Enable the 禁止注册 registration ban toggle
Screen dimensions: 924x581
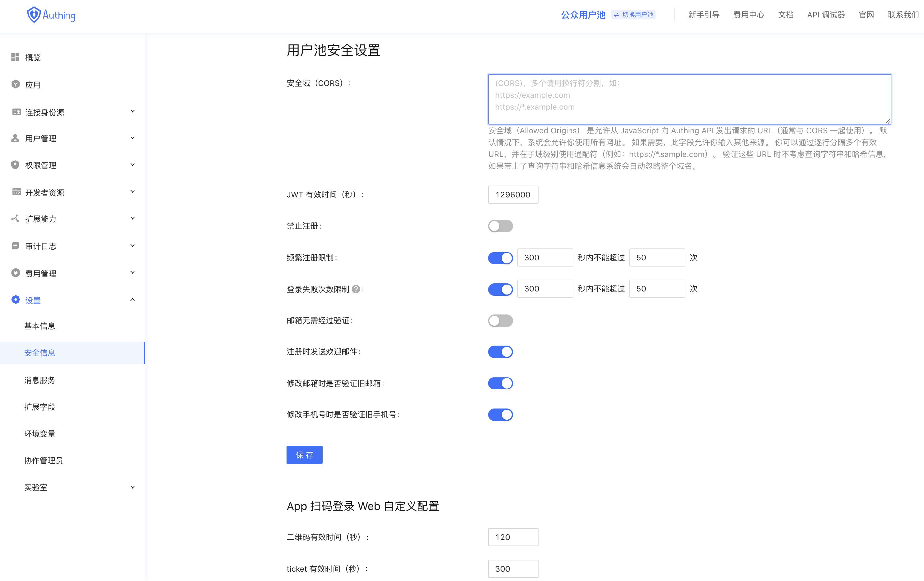(500, 226)
